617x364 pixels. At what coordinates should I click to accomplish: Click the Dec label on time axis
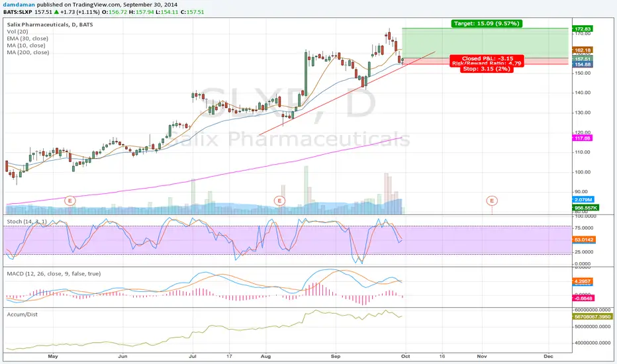548,357
